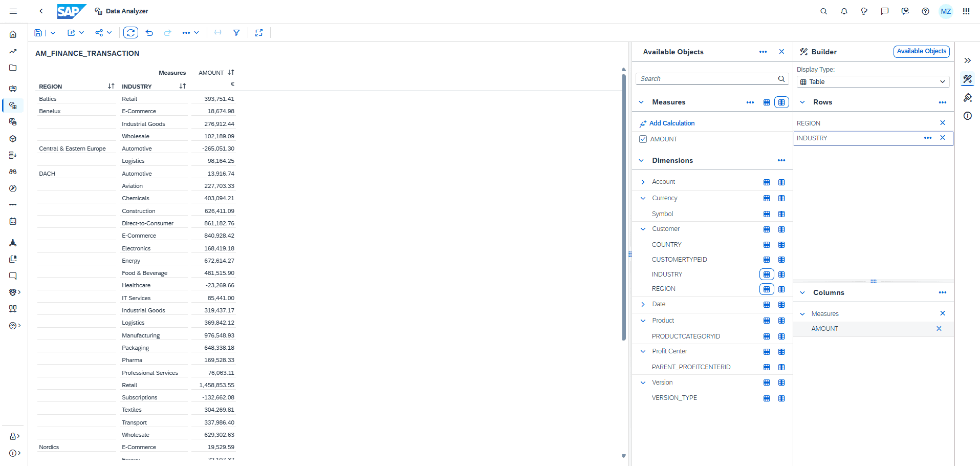Expand the Date dimension group

(x=643, y=305)
